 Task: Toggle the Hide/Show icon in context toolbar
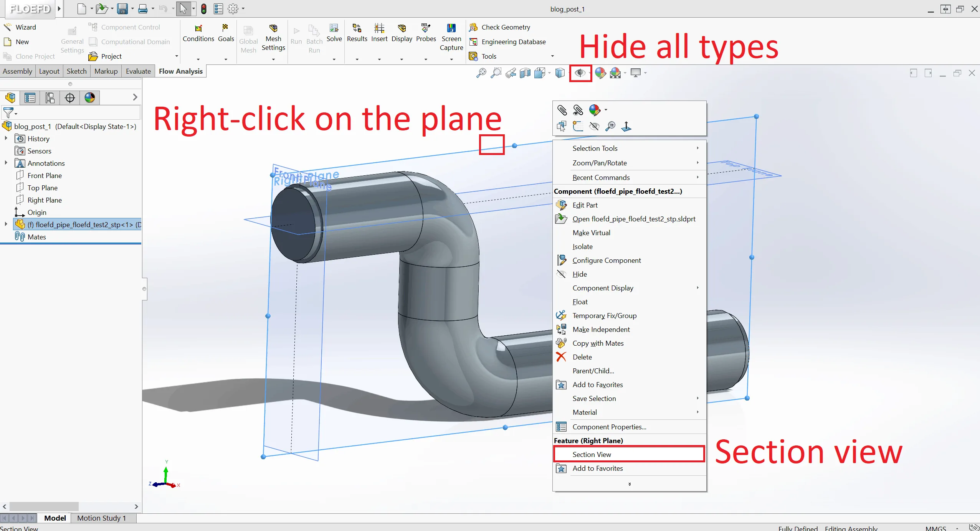594,126
